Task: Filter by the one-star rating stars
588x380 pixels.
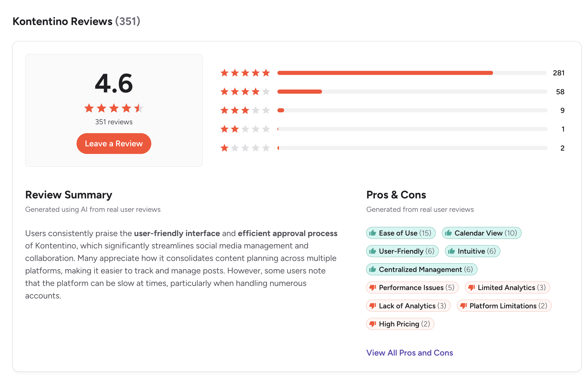Action: [x=245, y=148]
